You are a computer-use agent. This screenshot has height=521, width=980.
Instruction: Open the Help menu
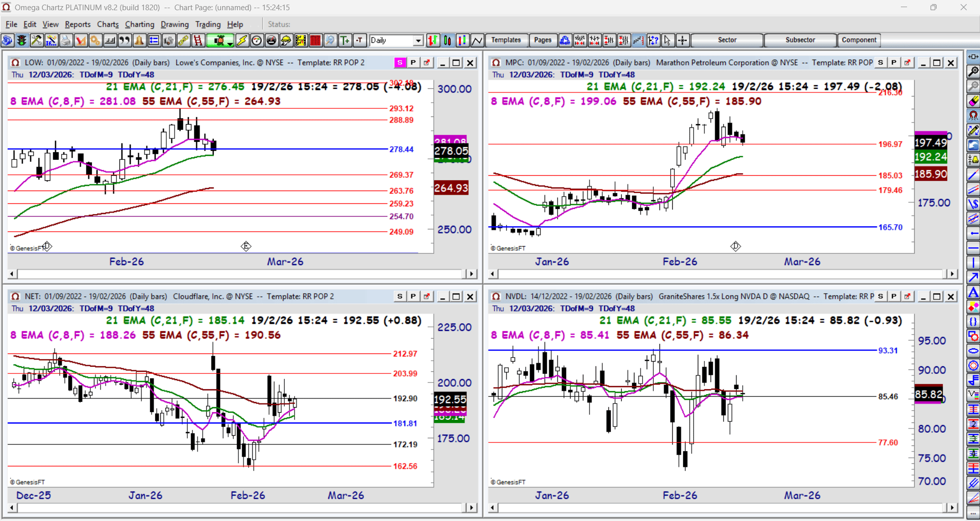[235, 24]
